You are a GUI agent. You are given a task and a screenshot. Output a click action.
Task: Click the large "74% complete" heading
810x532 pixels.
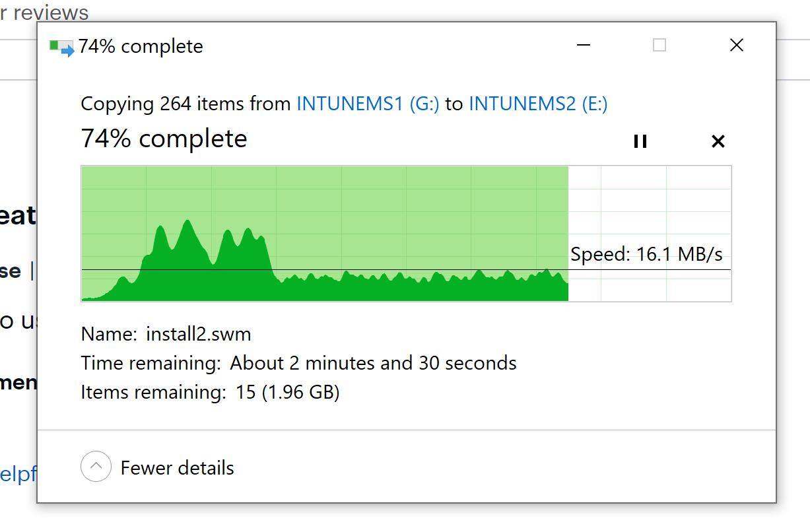164,139
